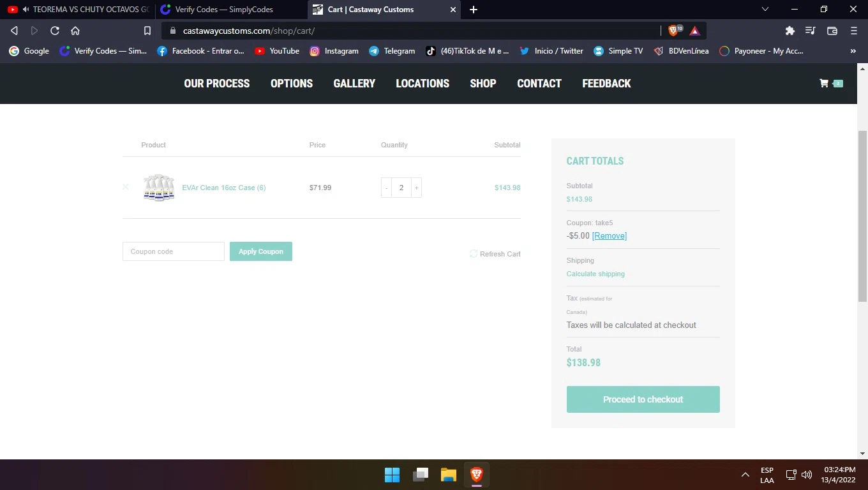Click Refresh Cart
Image resolution: width=868 pixels, height=490 pixels.
click(x=495, y=254)
